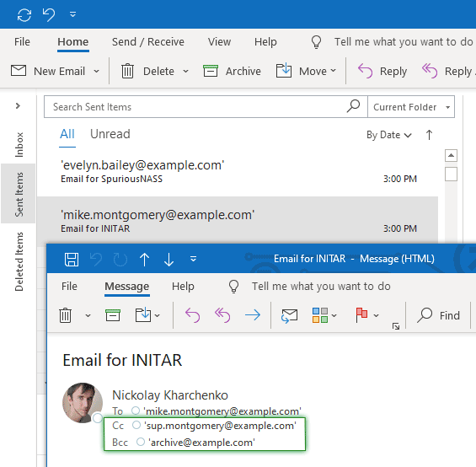Open the File menu in main Outlook window

point(22,42)
